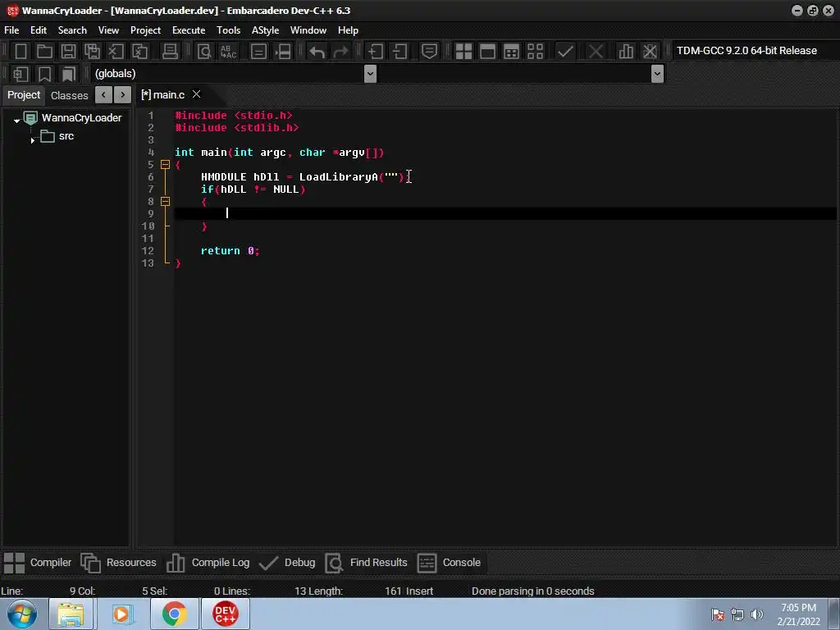This screenshot has height=630, width=840.
Task: Click the Goto Line lined-page icon
Action: pyautogui.click(x=258, y=52)
